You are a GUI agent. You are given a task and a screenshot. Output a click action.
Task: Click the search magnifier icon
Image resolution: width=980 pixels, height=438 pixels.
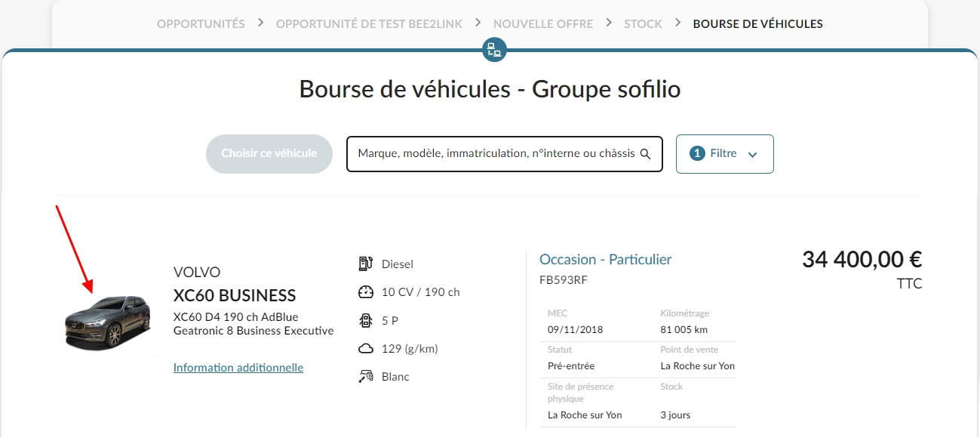(645, 154)
